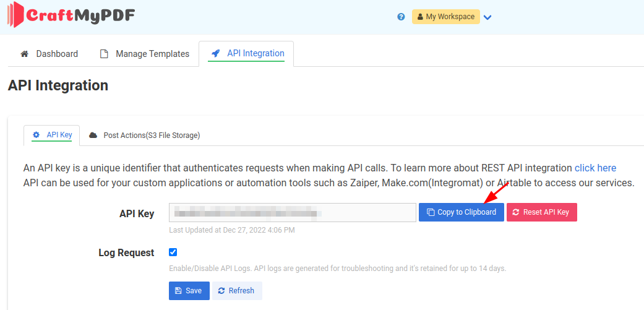Click the home icon on the Dashboard tab

[25, 54]
